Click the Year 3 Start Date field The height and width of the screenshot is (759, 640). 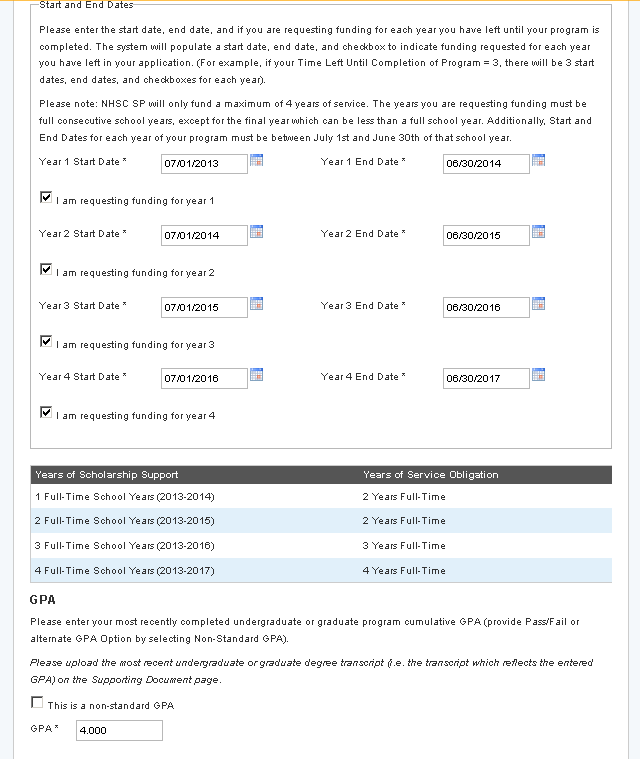pyautogui.click(x=204, y=308)
